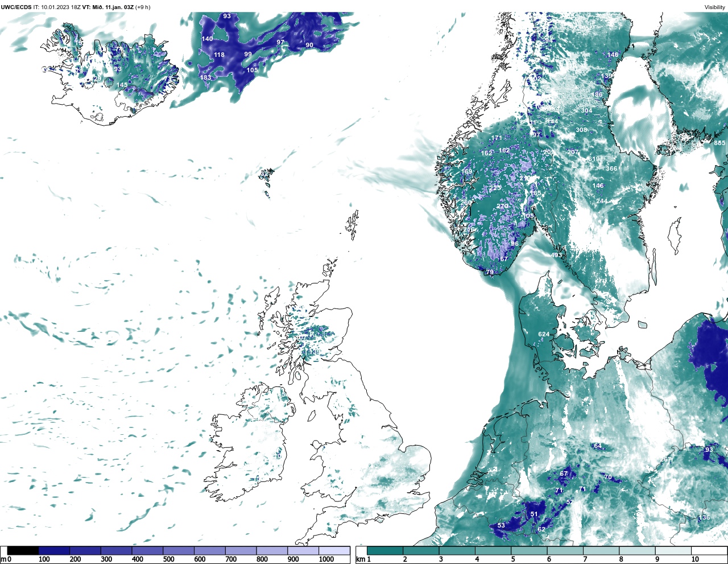Click the '64' visibility value in Germany
The height and width of the screenshot is (564, 728).
(x=598, y=446)
